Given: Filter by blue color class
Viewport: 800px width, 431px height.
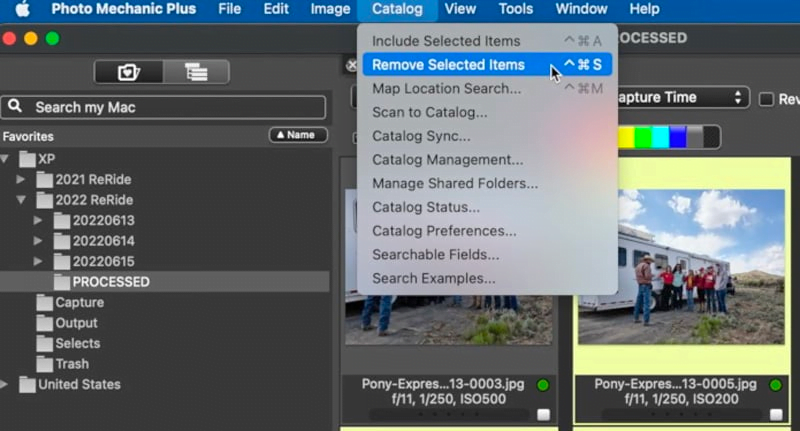Looking at the screenshot, I should tap(678, 138).
